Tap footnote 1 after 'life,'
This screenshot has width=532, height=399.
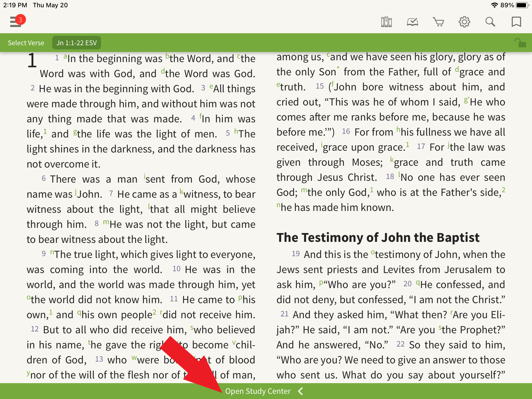tap(45, 131)
